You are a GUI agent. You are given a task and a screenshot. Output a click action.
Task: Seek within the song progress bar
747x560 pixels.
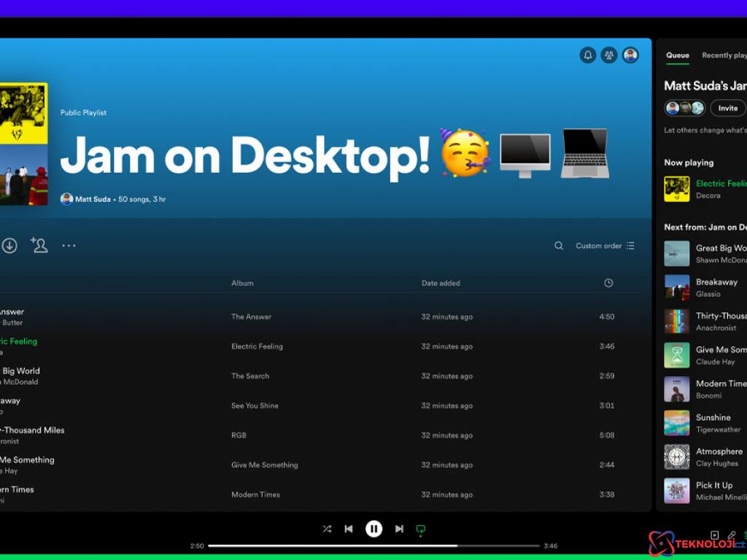pos(374,545)
